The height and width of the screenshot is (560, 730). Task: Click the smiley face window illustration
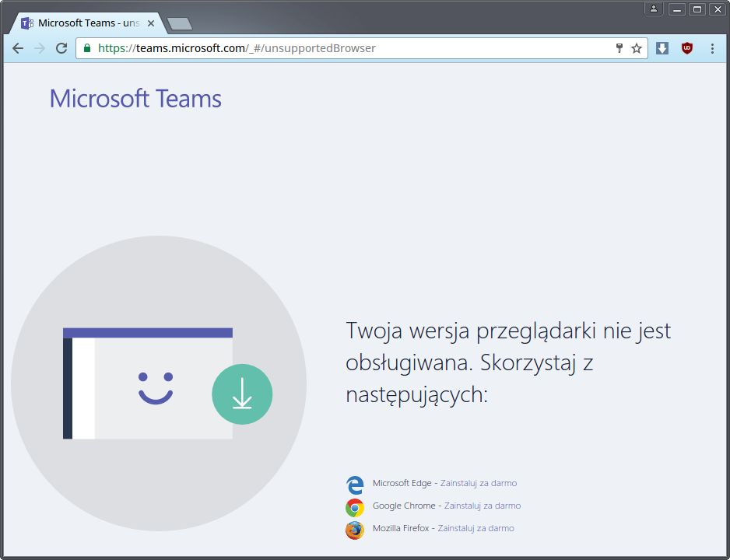coord(148,383)
